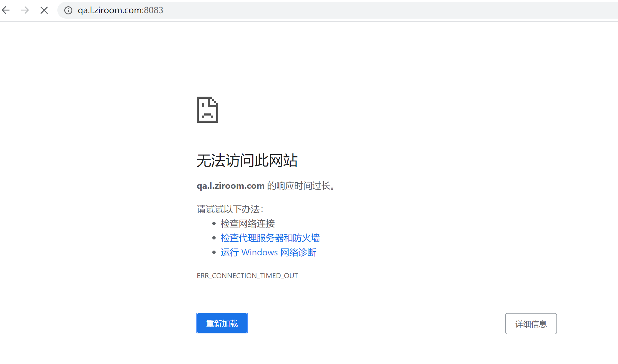This screenshot has width=618, height=364.
Task: Click the stop loading X icon
Action: pyautogui.click(x=44, y=10)
